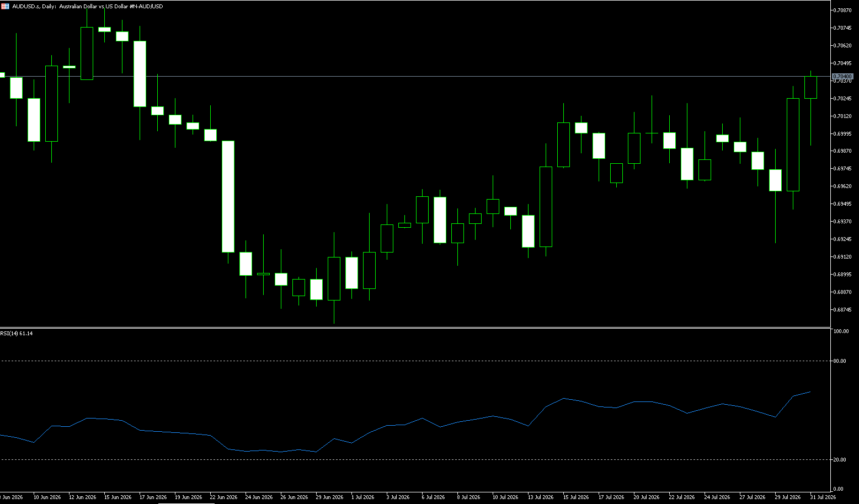
Task: Select the 29 Jul 2026 date label
Action: click(x=789, y=497)
